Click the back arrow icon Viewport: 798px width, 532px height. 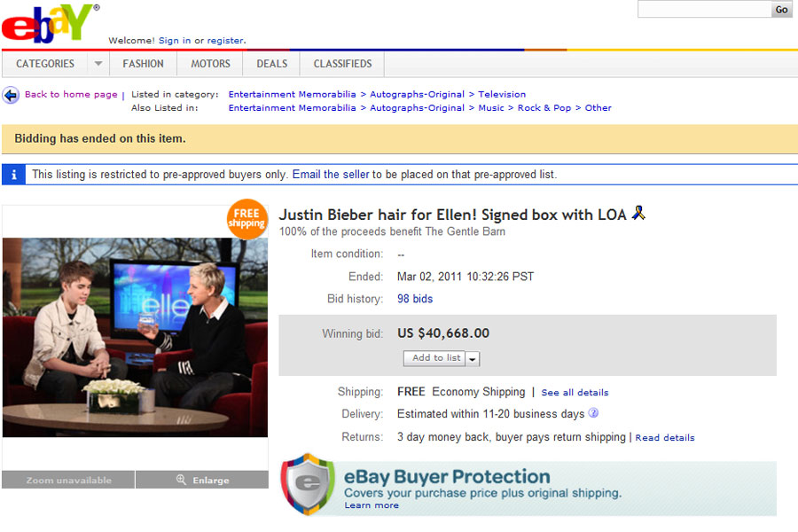pyautogui.click(x=10, y=95)
